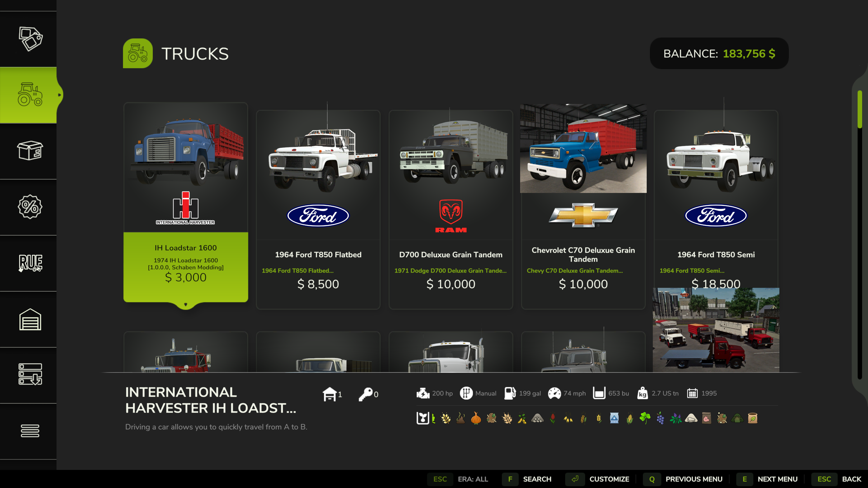Select the D700 Deluxe Grain Tandem card

tap(451, 209)
